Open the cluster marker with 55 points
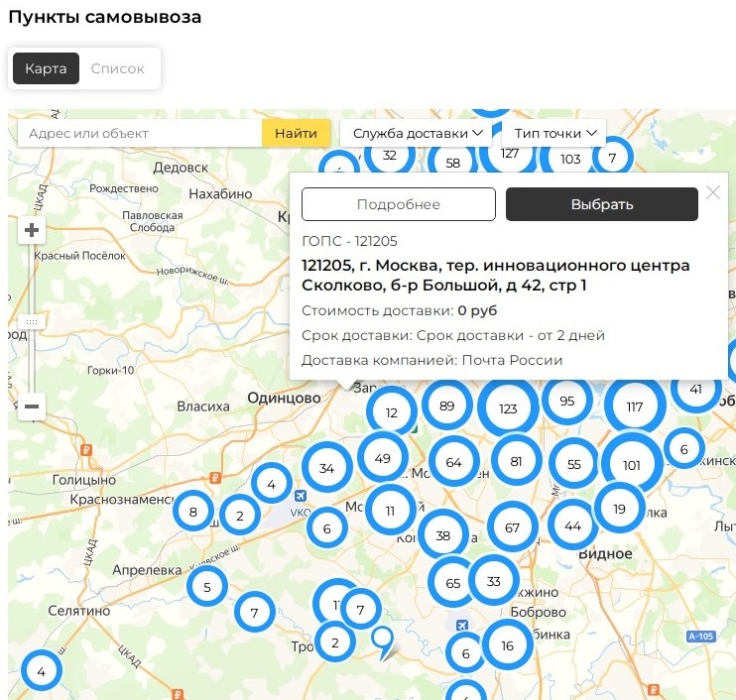This screenshot has width=736, height=700. pos(573,464)
